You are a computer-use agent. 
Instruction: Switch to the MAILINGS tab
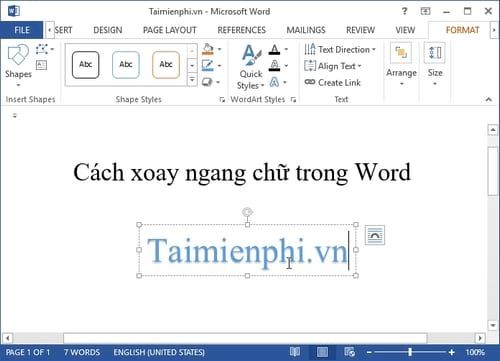pos(306,30)
